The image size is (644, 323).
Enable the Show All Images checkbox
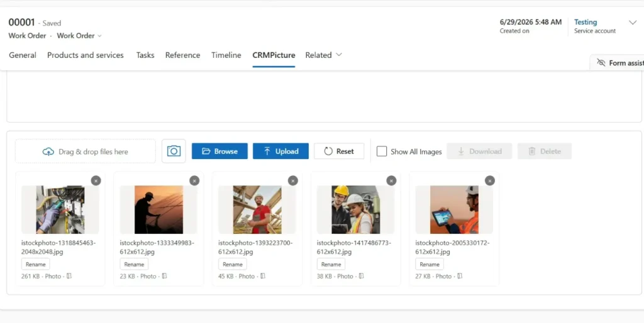point(382,151)
